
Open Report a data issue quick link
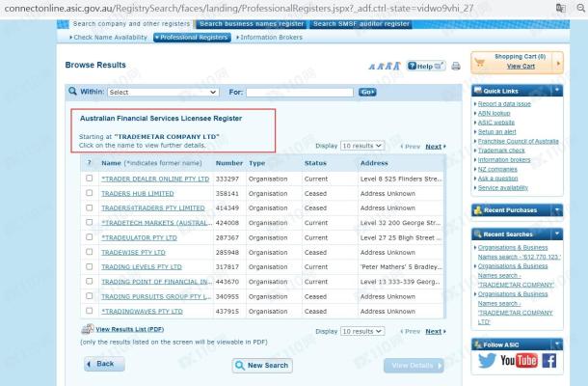tap(504, 103)
